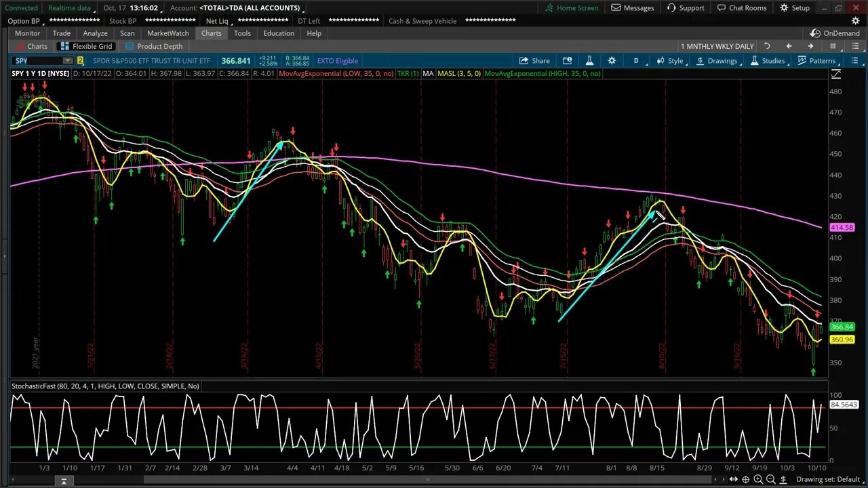Screen dimensions: 868x488
Task: Open the Style menu
Action: coord(670,61)
